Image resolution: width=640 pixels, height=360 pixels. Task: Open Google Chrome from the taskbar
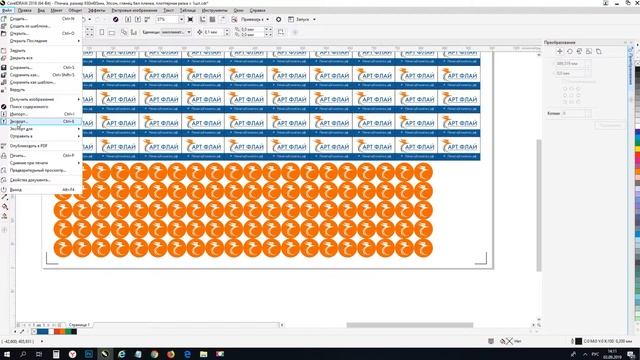[x=154, y=354]
